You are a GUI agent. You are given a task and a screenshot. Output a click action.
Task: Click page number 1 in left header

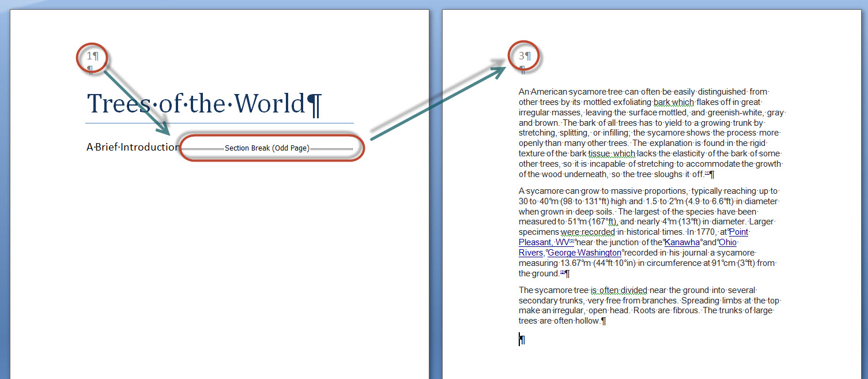point(89,57)
